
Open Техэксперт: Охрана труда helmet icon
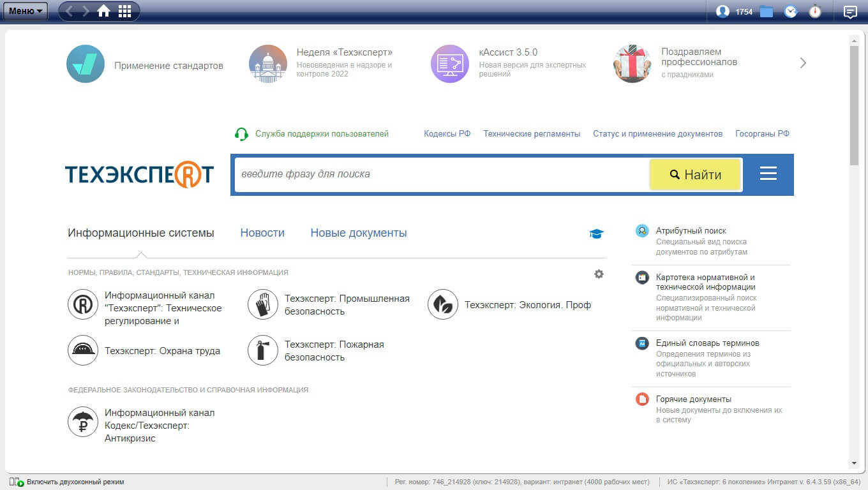click(x=83, y=350)
